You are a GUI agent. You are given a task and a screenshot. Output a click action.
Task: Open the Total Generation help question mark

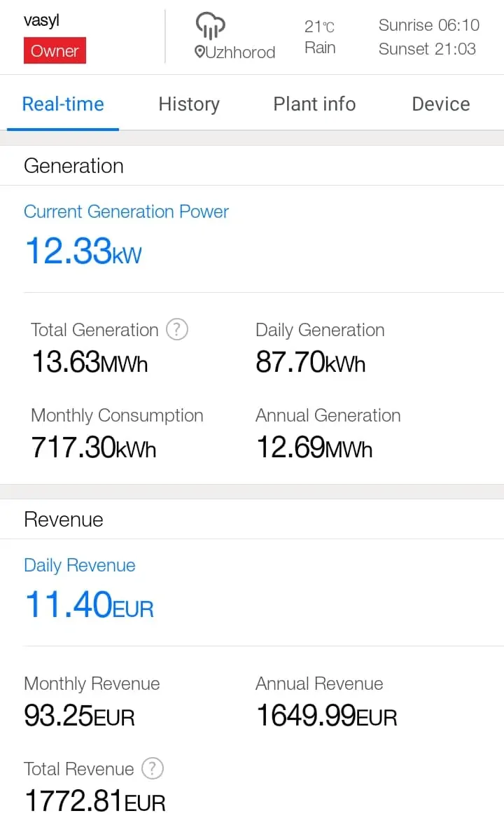(x=177, y=329)
